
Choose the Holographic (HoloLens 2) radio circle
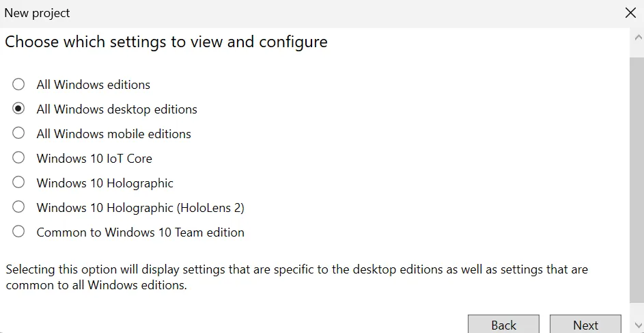click(x=18, y=207)
